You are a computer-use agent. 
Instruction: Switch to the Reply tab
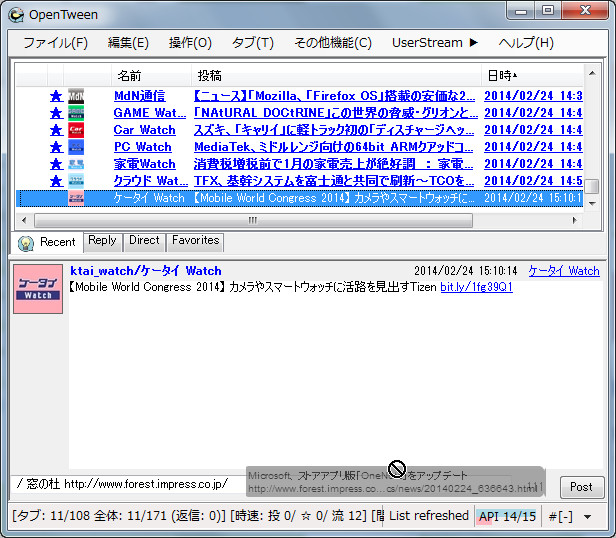tap(102, 241)
